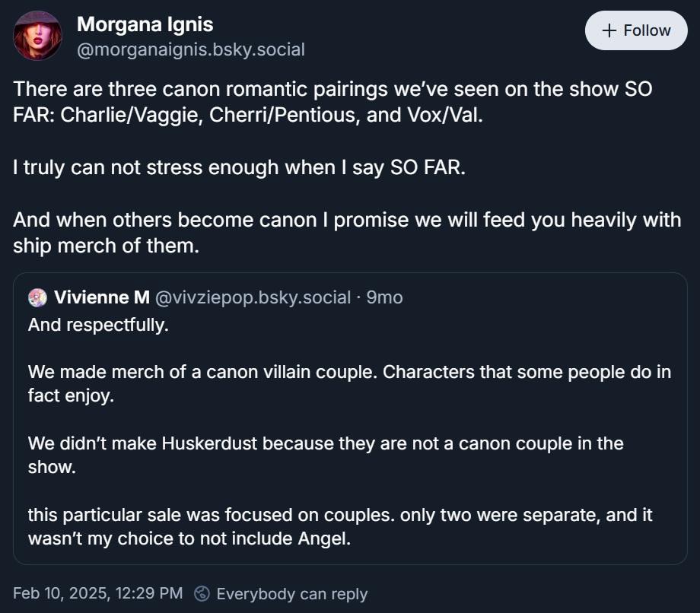Click the 'I truly can not stress enough' line

pyautogui.click(x=239, y=167)
